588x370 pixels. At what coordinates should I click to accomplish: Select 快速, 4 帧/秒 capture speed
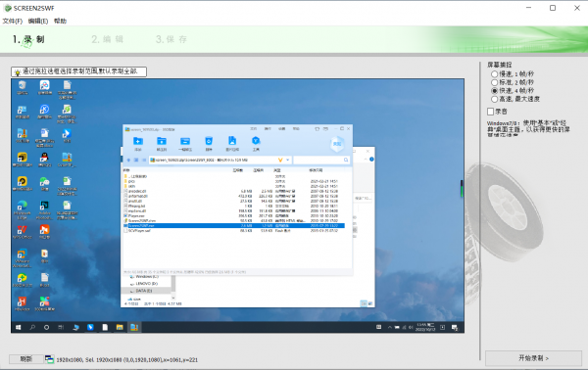click(x=513, y=91)
